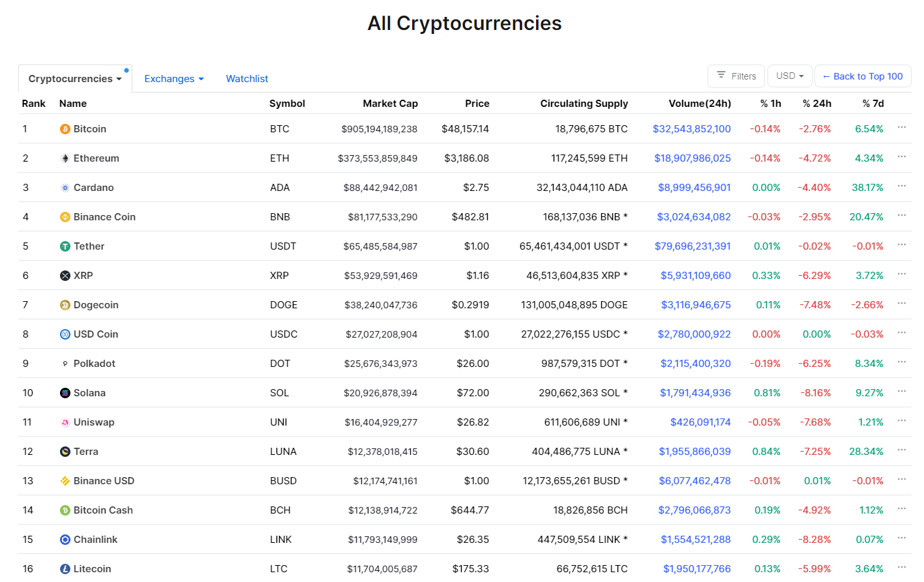Open the more options menu for Terra row

click(902, 450)
